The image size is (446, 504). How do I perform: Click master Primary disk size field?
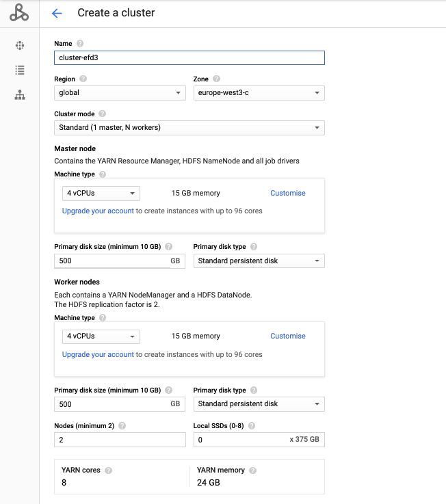coord(120,261)
